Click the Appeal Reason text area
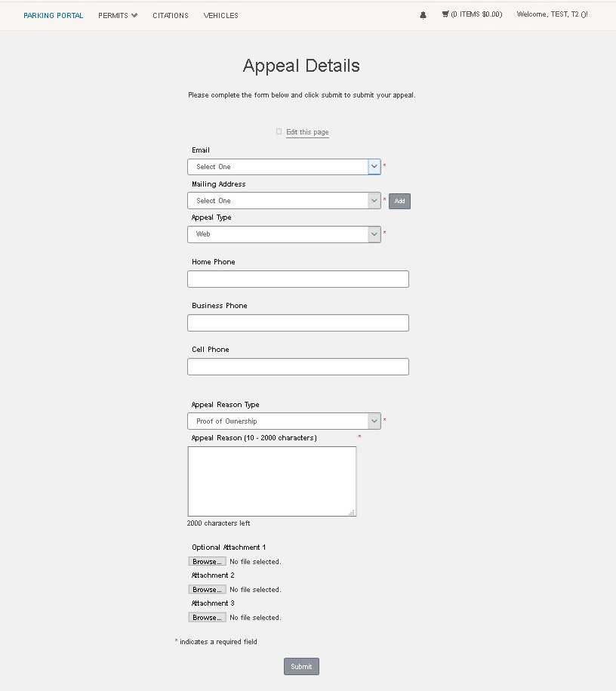616x691 pixels. pos(272,480)
